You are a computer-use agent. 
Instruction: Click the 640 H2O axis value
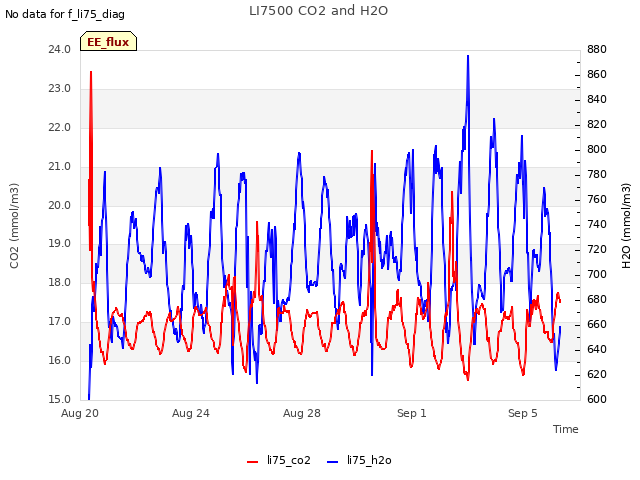(x=597, y=349)
